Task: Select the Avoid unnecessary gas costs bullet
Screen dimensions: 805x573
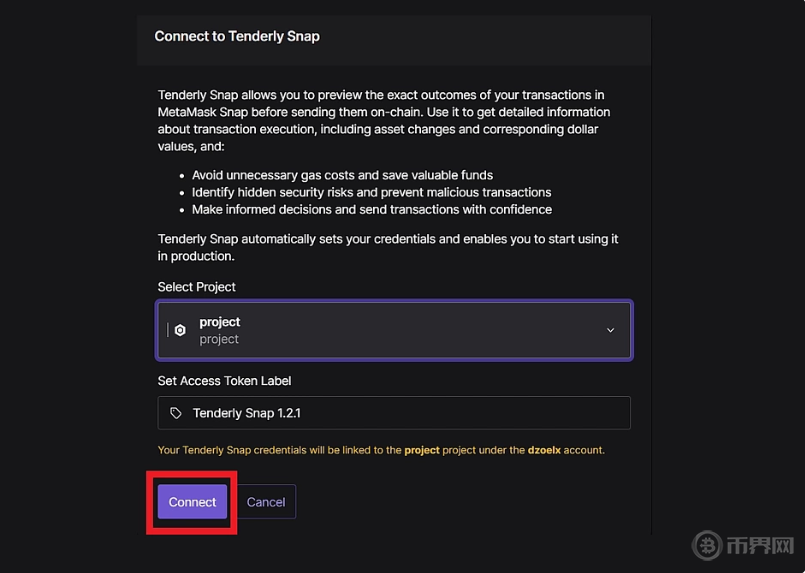Action: [x=342, y=175]
